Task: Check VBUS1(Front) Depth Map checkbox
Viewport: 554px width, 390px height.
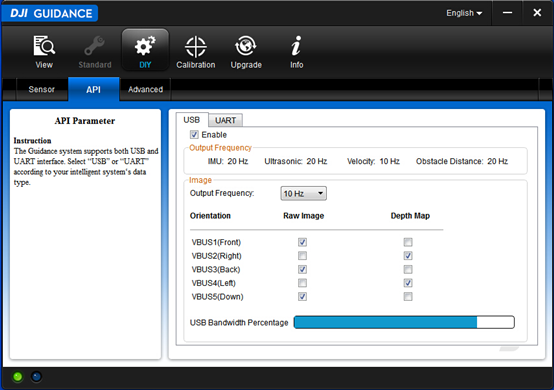Action: point(408,242)
